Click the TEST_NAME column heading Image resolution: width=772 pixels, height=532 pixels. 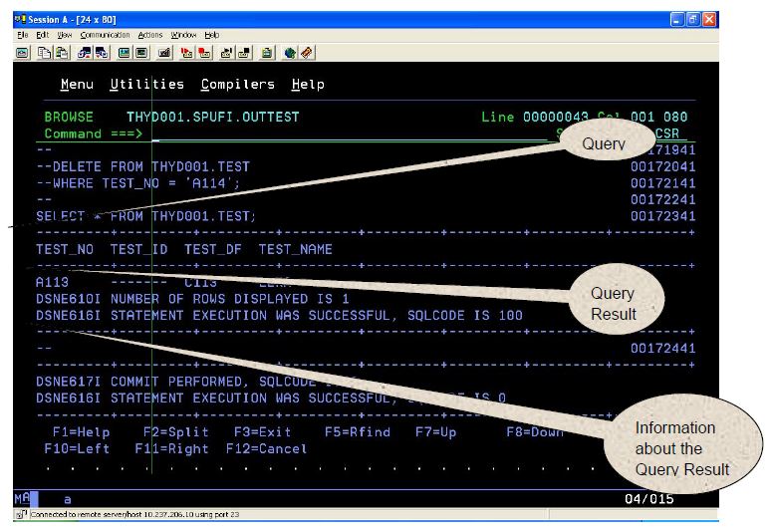click(296, 250)
